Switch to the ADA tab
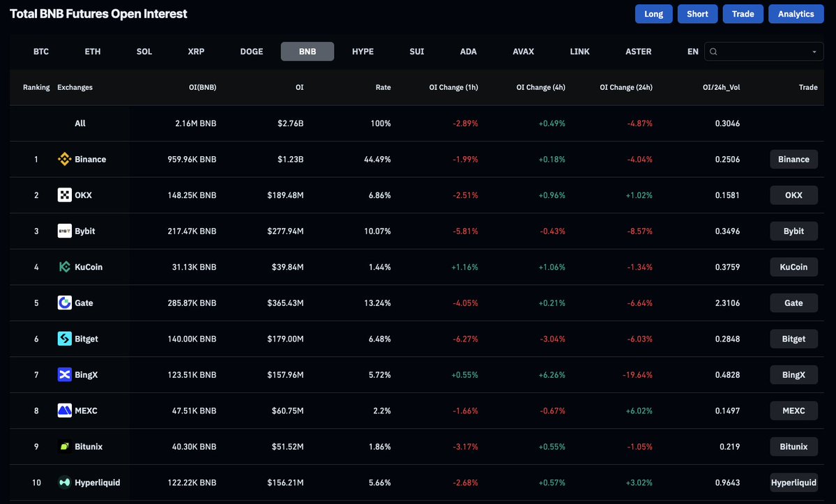The width and height of the screenshot is (836, 504). [469, 52]
